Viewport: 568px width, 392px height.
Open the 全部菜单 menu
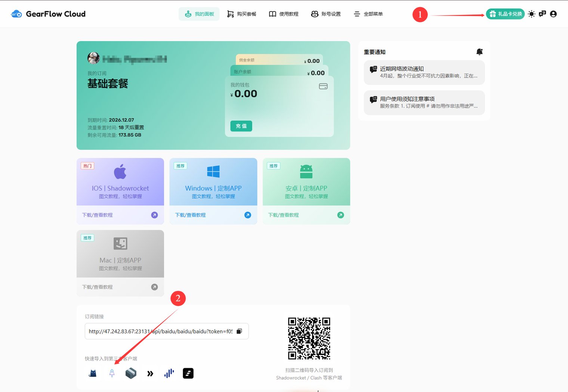coord(368,14)
